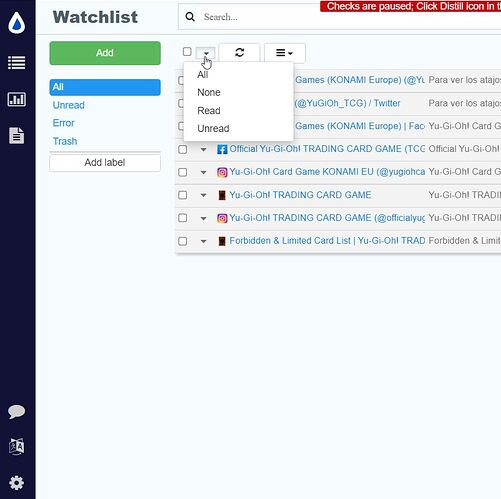501x499 pixels.
Task: Open the document icon in sidebar
Action: coord(16,136)
